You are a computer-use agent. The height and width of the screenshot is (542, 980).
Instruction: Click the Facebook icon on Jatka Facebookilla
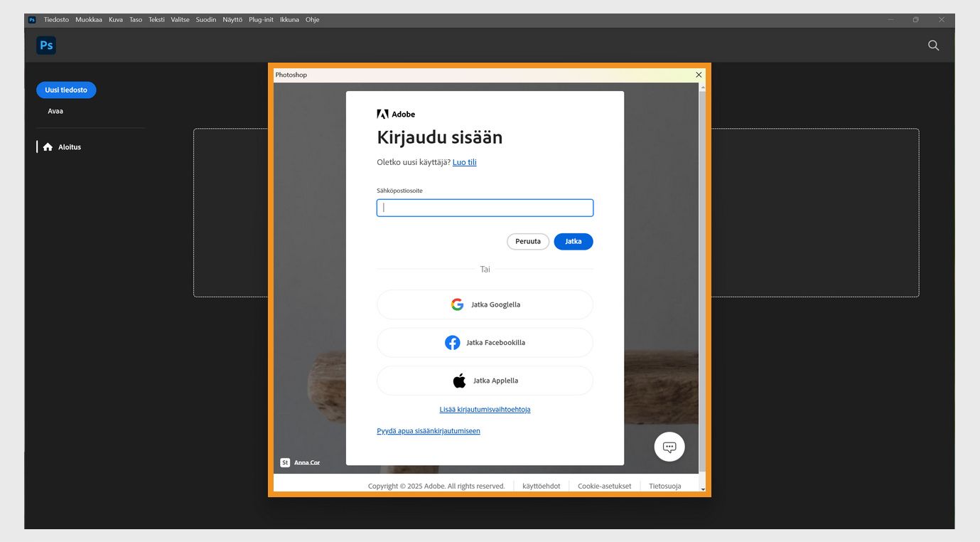453,342
